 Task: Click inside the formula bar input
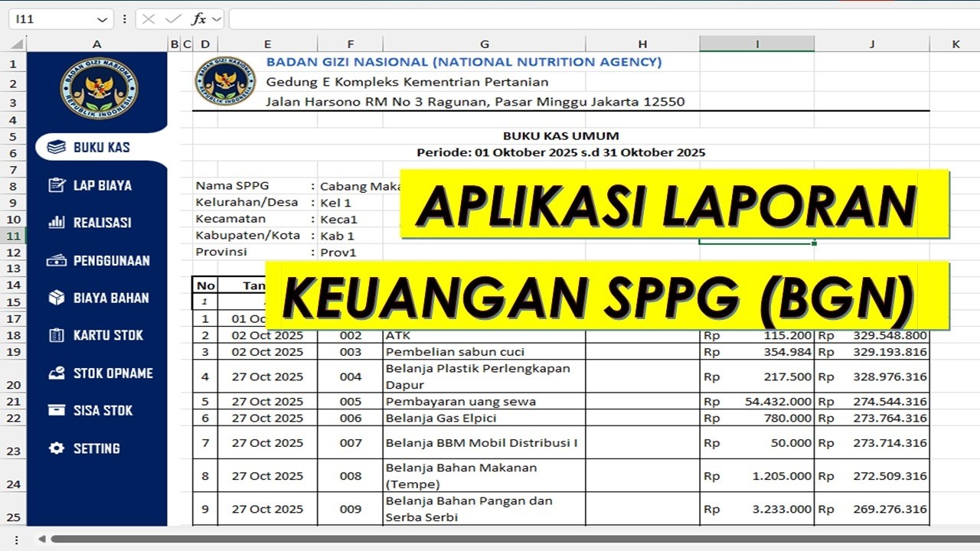tap(603, 19)
